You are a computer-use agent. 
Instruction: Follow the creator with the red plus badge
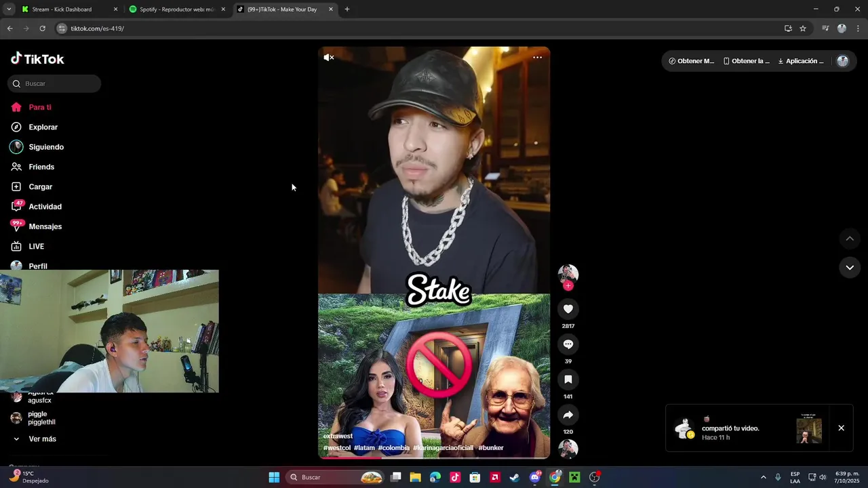tap(568, 286)
